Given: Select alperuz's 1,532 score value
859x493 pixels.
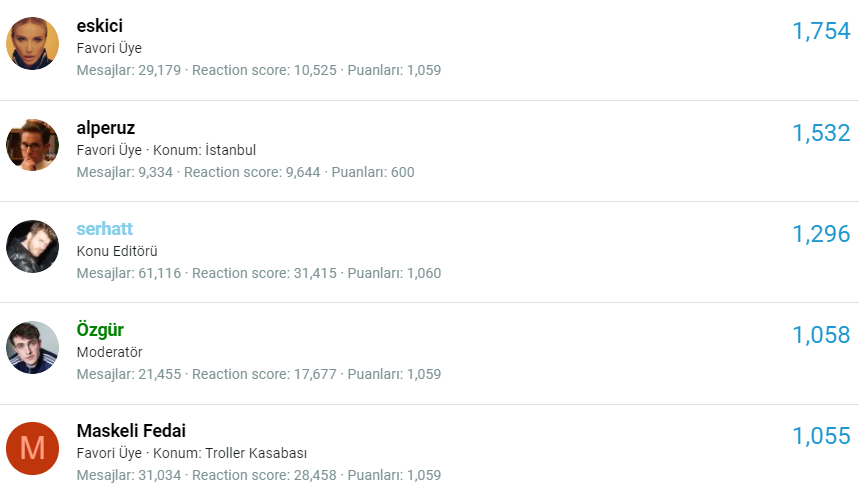Looking at the screenshot, I should pyautogui.click(x=820, y=133).
